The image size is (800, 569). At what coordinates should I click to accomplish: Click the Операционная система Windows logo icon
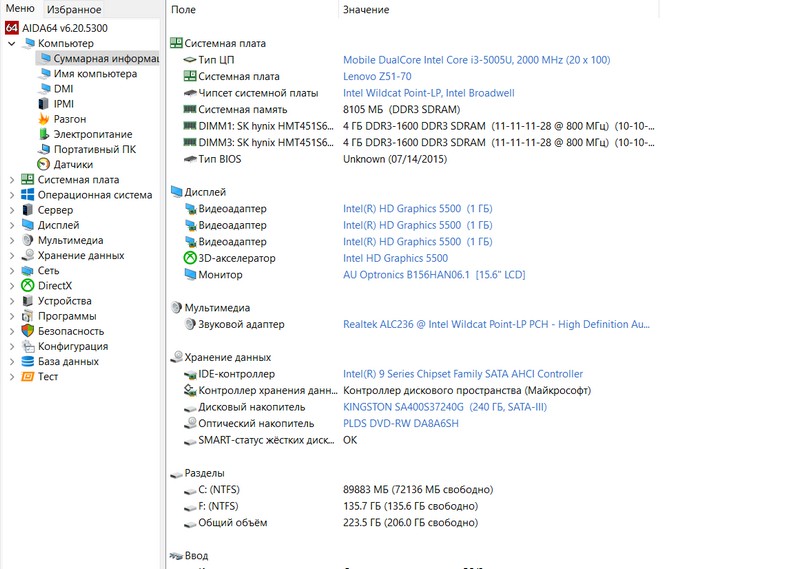click(28, 195)
